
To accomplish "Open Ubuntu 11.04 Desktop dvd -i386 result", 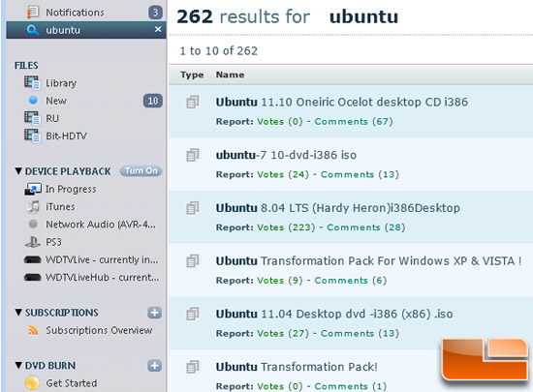I will [x=334, y=314].
